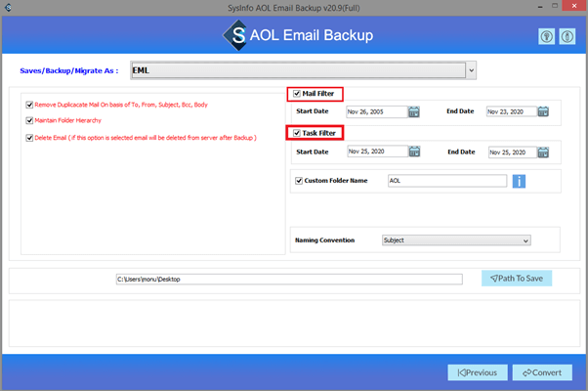Click the Naming Convention label
The width and height of the screenshot is (588, 391).
pyautogui.click(x=324, y=240)
